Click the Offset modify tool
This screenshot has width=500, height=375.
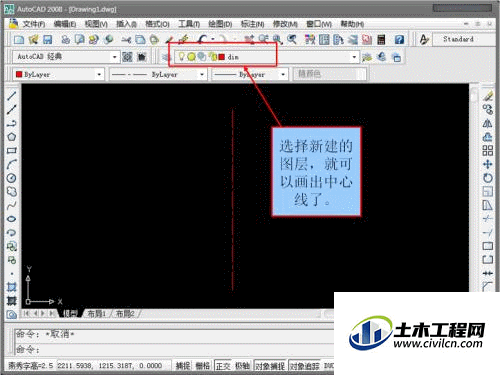point(488,137)
